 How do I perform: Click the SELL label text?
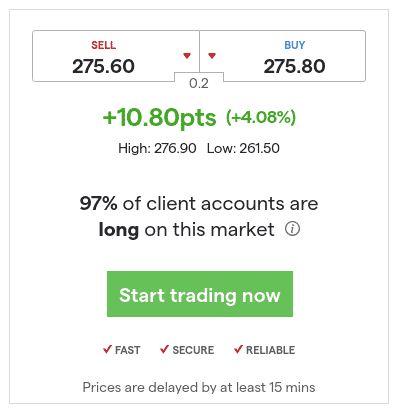tap(104, 45)
